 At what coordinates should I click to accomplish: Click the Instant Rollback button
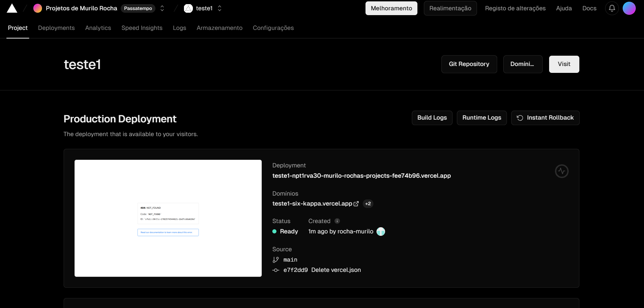point(545,118)
